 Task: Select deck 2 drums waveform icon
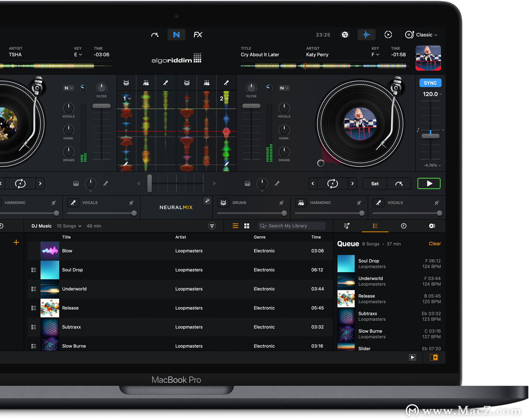[x=187, y=83]
